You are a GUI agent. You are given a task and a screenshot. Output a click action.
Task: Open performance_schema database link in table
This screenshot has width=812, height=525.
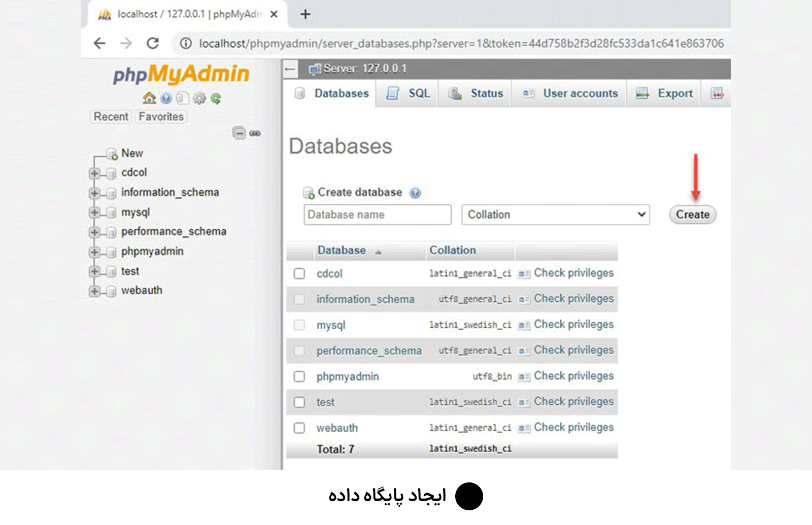pos(369,351)
